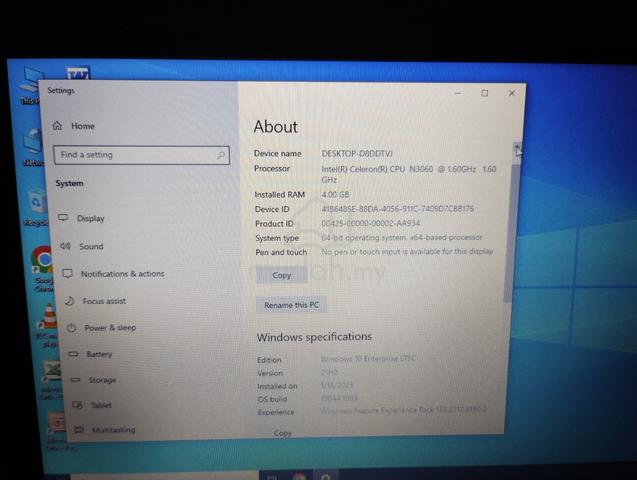
Task: Click the Windows specifications heading
Action: (x=314, y=337)
